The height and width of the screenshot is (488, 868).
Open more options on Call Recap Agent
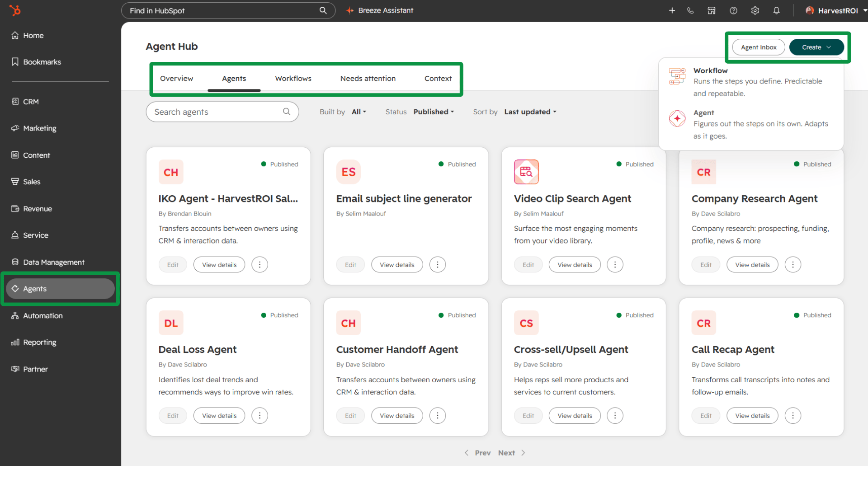793,416
